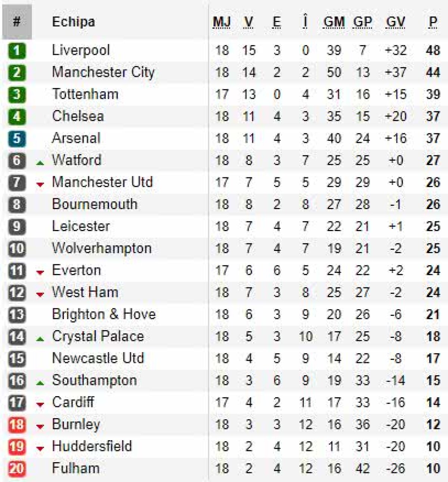Viewport: 448px width, 482px height.
Task: Open the Brighton & Hove team link
Action: [104, 314]
